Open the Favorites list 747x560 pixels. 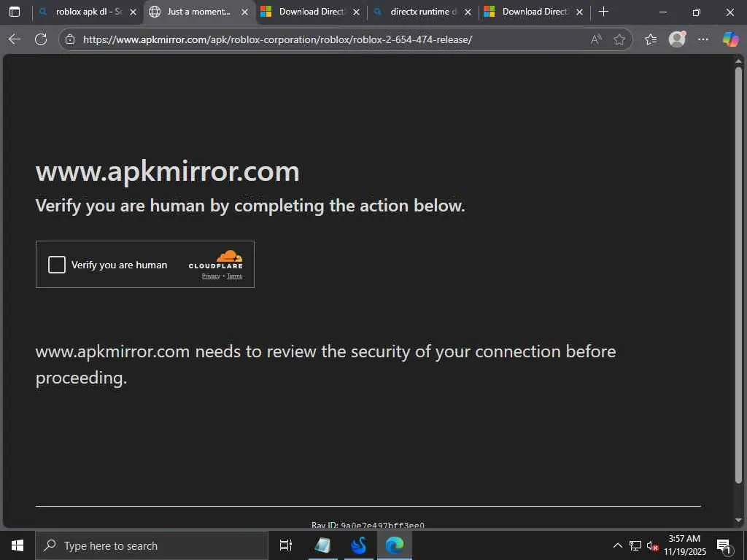point(651,39)
